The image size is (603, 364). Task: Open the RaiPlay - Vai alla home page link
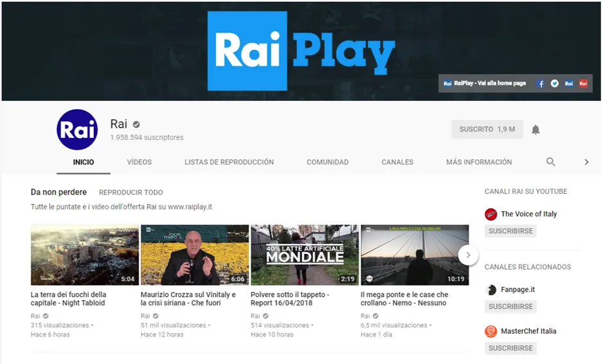pos(485,83)
